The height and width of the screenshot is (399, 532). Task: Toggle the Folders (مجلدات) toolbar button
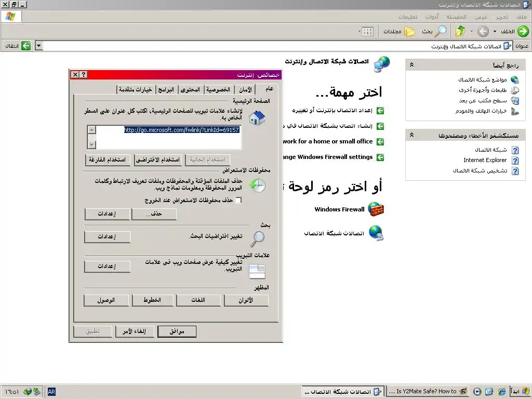point(400,31)
